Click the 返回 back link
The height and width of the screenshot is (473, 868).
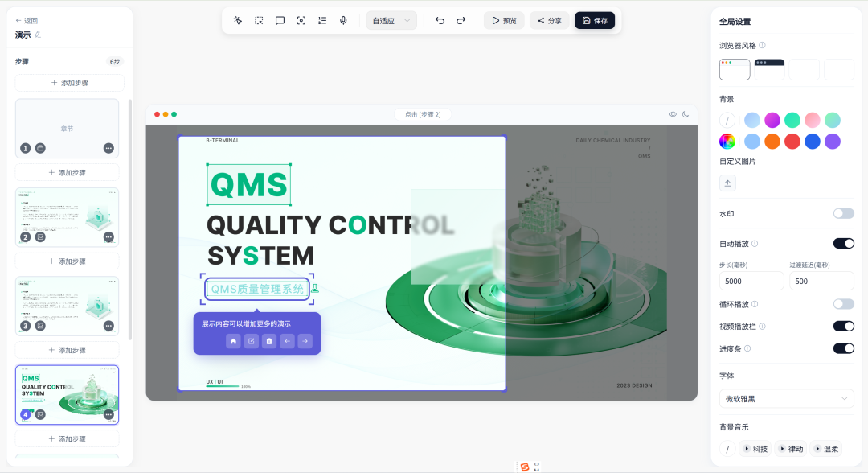pos(27,20)
